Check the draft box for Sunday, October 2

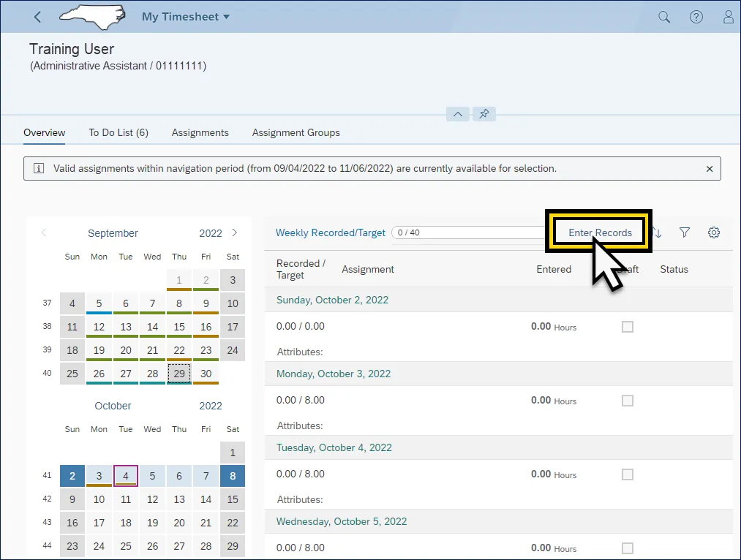coord(627,327)
